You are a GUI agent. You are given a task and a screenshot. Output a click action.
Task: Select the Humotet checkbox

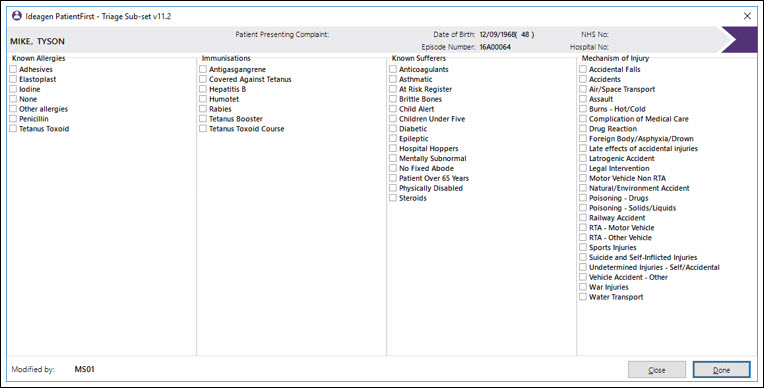[x=203, y=99]
